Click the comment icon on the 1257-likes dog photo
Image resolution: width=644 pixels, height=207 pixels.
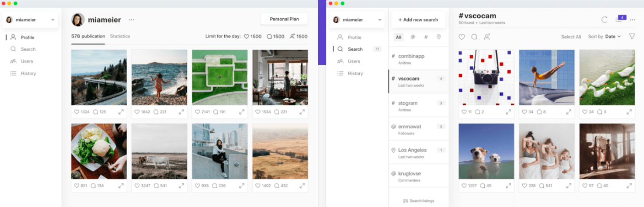click(477, 186)
